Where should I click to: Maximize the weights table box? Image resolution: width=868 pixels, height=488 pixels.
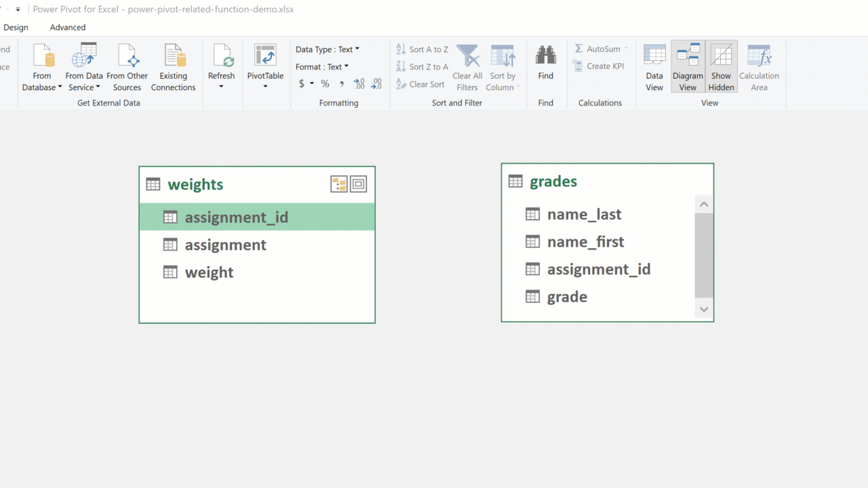(x=358, y=184)
